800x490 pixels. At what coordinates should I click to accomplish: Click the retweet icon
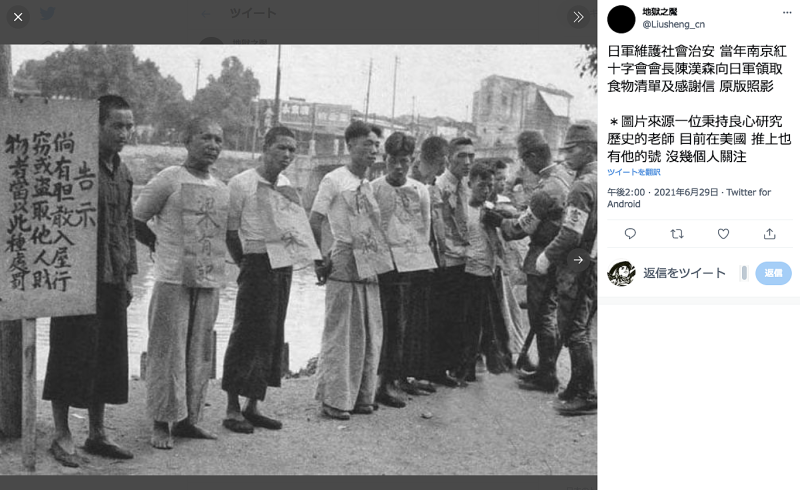tap(677, 234)
